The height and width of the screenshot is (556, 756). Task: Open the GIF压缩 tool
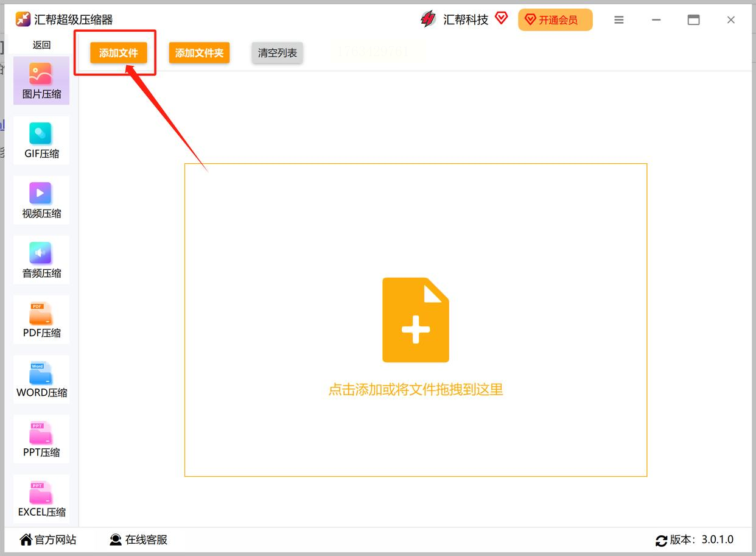point(41,141)
